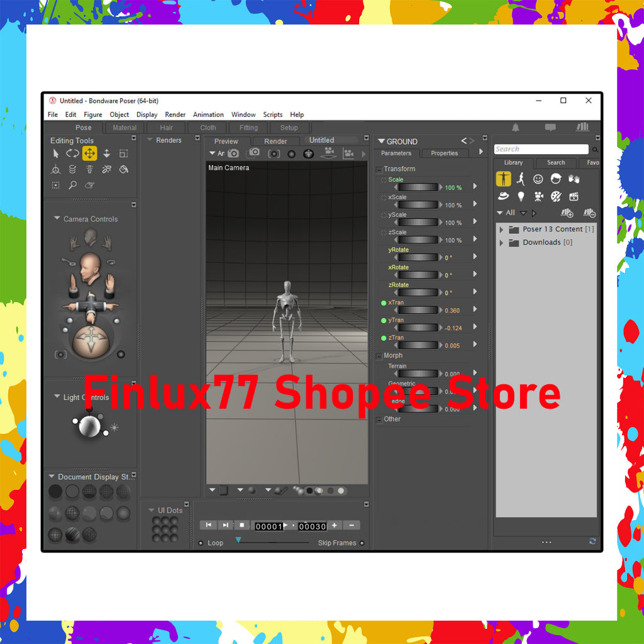Expand the Poser 13 Content folder
Screen dimensions: 644x644
tap(501, 229)
